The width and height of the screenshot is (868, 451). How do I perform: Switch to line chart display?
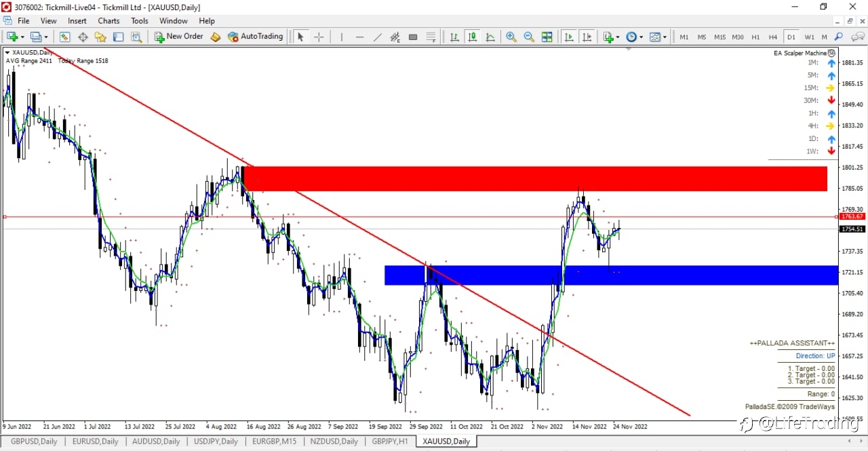coord(490,37)
